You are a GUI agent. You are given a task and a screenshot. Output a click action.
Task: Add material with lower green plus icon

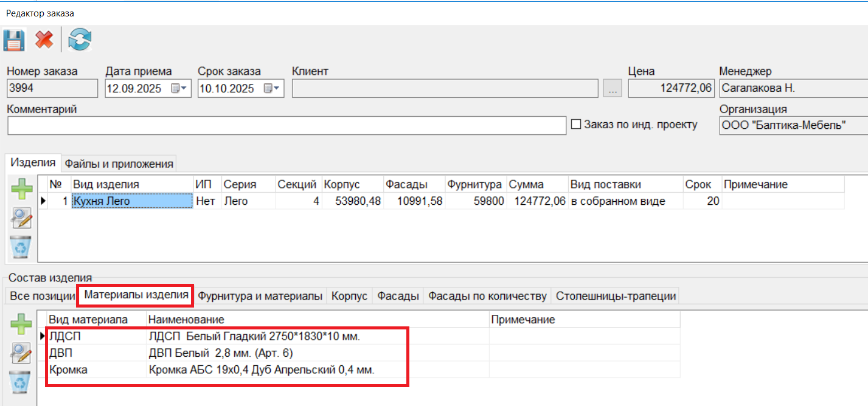(22, 323)
